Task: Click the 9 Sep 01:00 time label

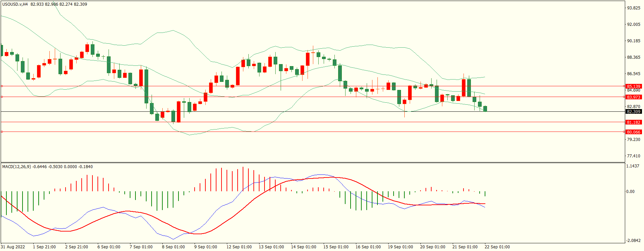Action: click(x=206, y=247)
